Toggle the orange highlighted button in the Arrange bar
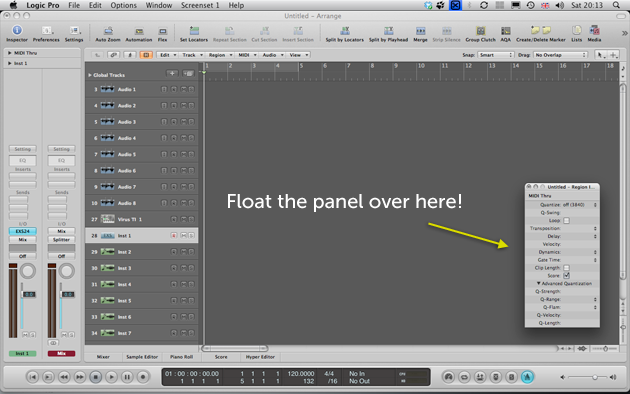 point(146,55)
